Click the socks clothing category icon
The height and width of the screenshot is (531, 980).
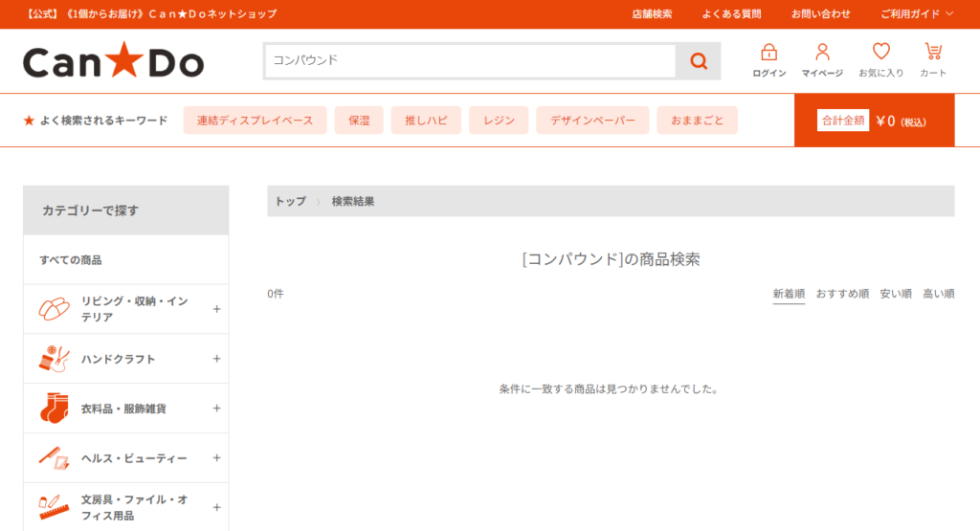pos(55,409)
